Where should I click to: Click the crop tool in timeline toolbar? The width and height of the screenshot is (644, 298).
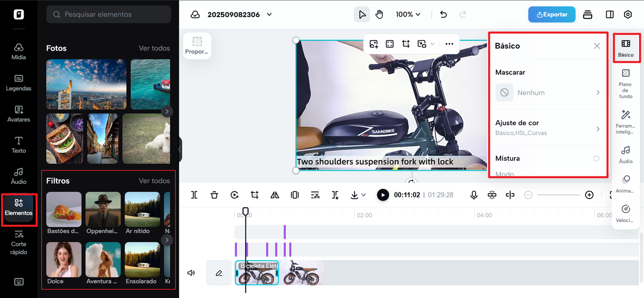(x=255, y=195)
